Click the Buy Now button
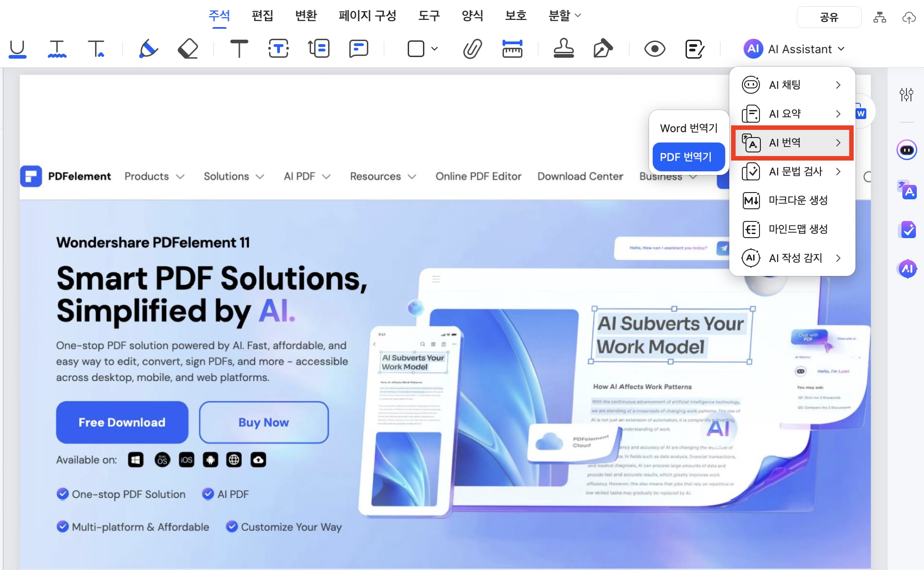Viewport: 924px width, 570px height. 264,423
